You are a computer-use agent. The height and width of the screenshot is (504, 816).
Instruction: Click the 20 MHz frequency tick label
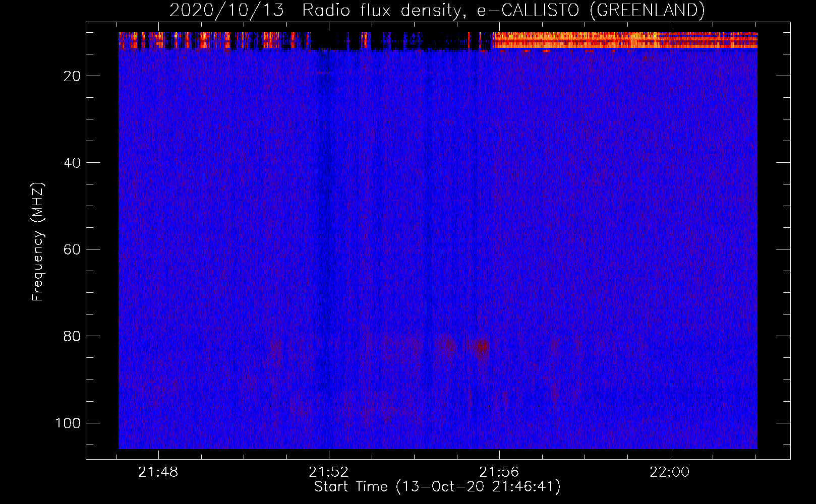click(x=72, y=76)
